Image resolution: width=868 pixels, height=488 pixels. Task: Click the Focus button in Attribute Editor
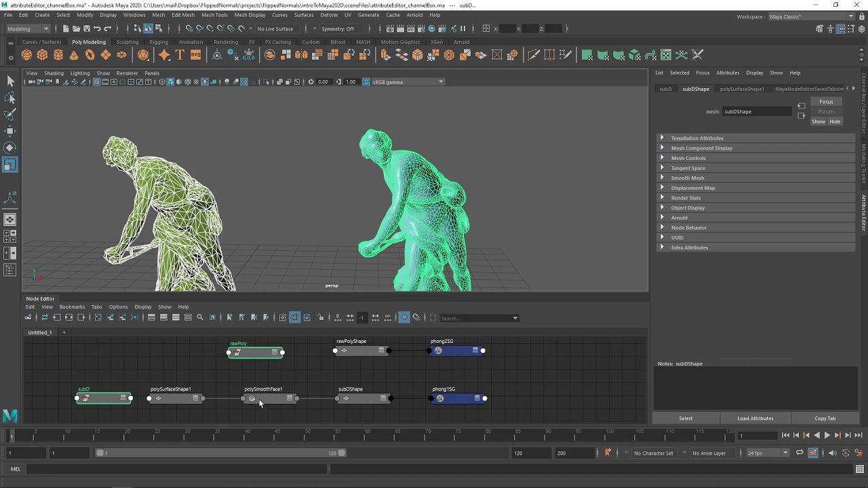[x=826, y=102]
